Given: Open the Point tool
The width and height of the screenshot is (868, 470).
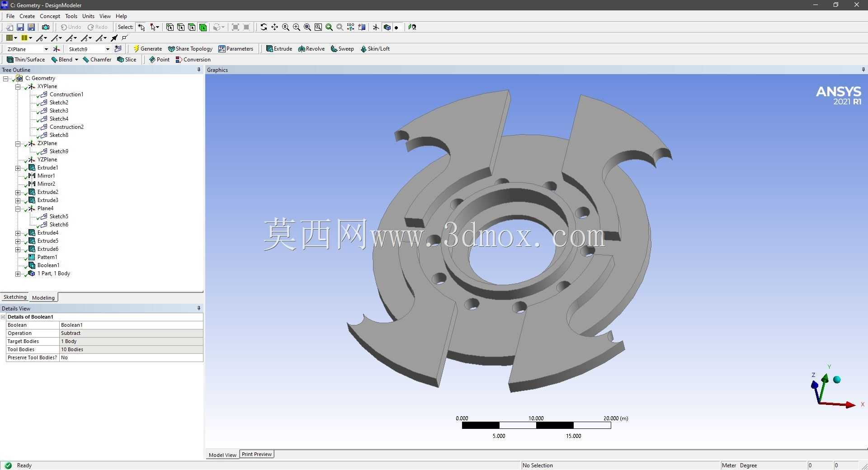Looking at the screenshot, I should 159,60.
